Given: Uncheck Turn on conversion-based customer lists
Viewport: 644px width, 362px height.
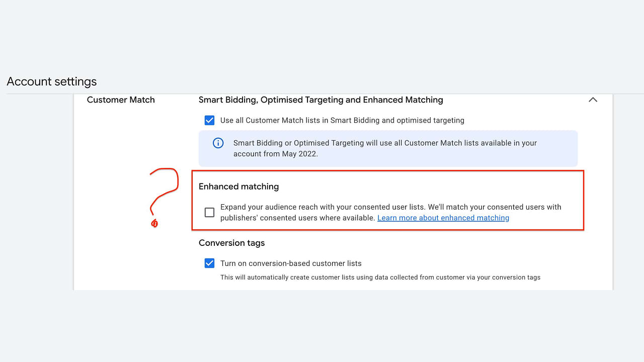Looking at the screenshot, I should point(209,263).
